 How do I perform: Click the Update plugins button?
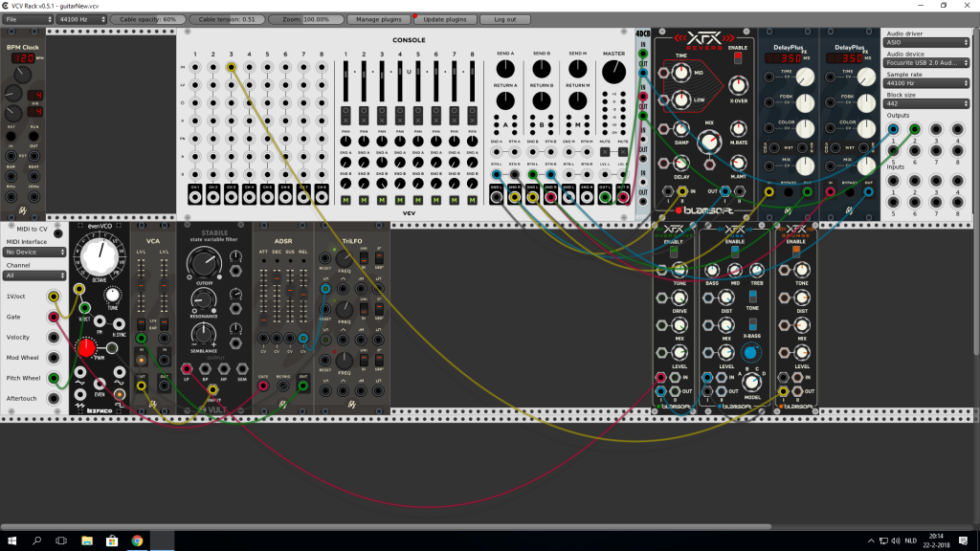[445, 19]
